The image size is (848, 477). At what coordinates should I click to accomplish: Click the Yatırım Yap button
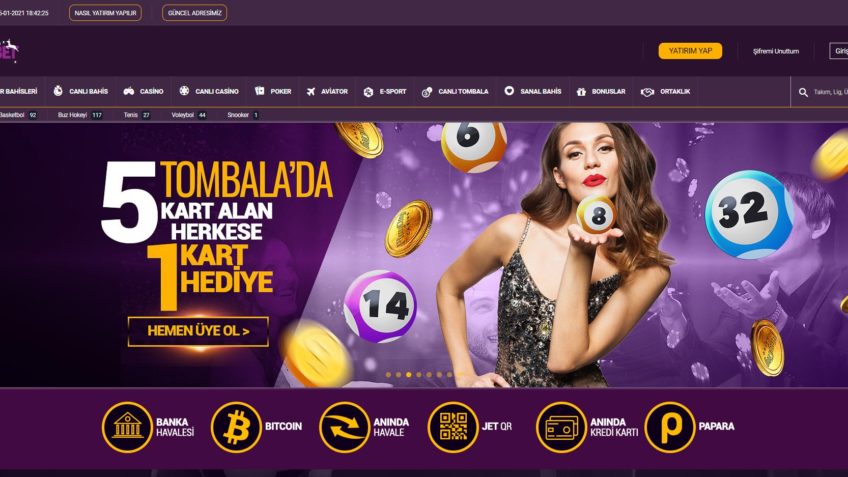tap(690, 51)
